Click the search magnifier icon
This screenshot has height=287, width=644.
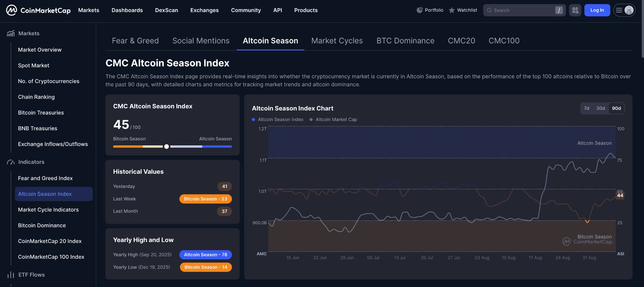pos(489,10)
